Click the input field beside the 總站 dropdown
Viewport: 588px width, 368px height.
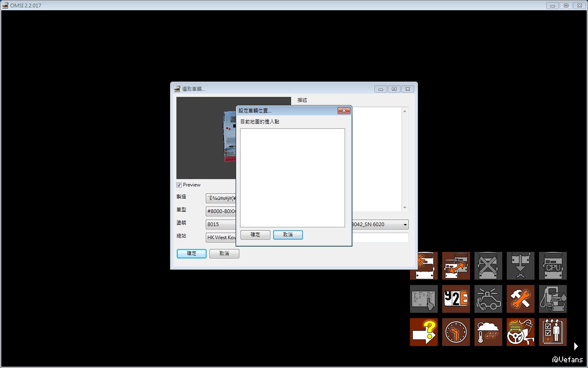(x=380, y=238)
